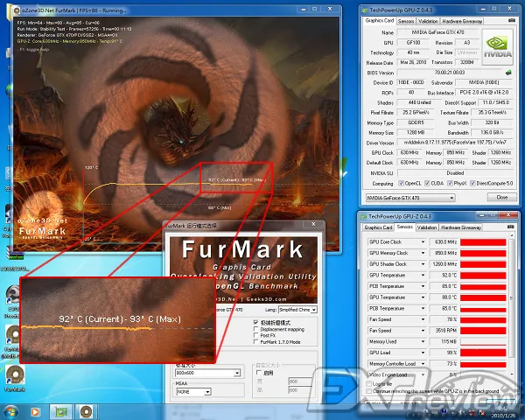Switch to Validation tab in upper GPU-Z
This screenshot has width=525, height=420.
point(427,20)
